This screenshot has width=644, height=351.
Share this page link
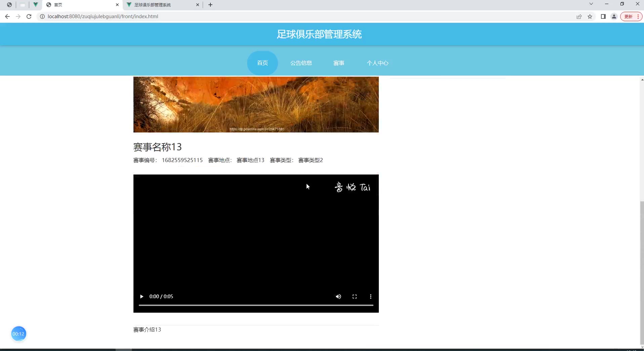coord(579,16)
